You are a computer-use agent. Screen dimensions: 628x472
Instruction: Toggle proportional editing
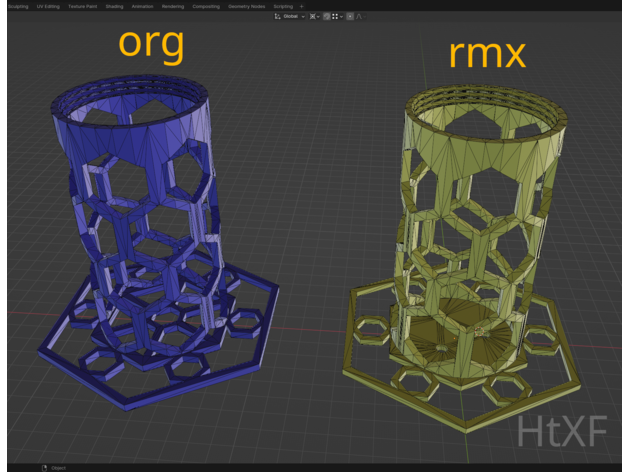pyautogui.click(x=350, y=17)
